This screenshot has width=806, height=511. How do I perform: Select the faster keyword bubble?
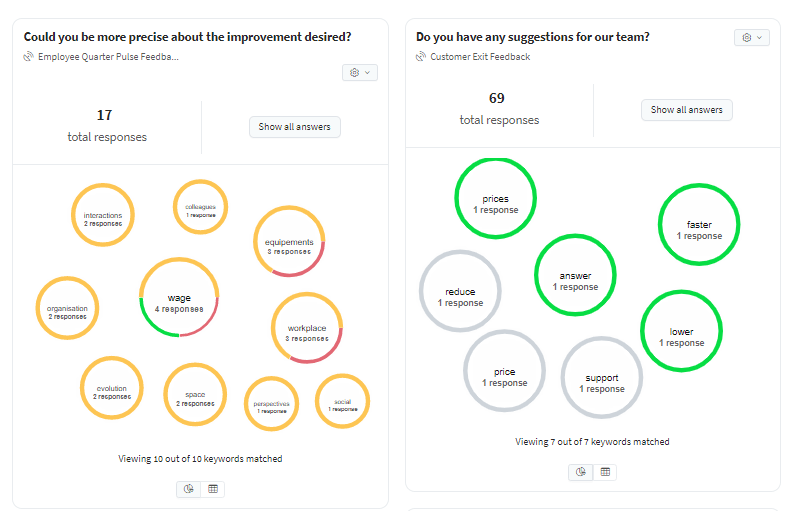click(x=699, y=224)
